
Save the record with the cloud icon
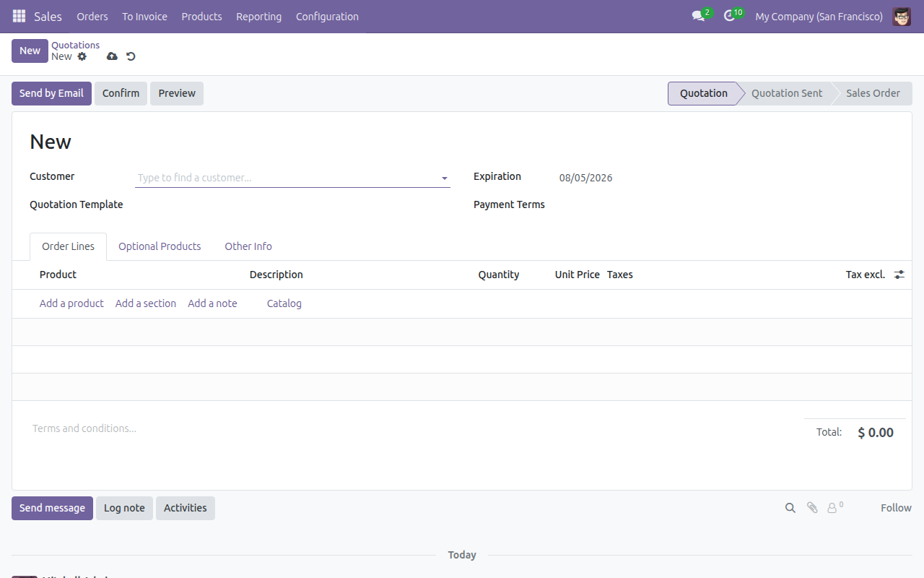click(x=112, y=56)
